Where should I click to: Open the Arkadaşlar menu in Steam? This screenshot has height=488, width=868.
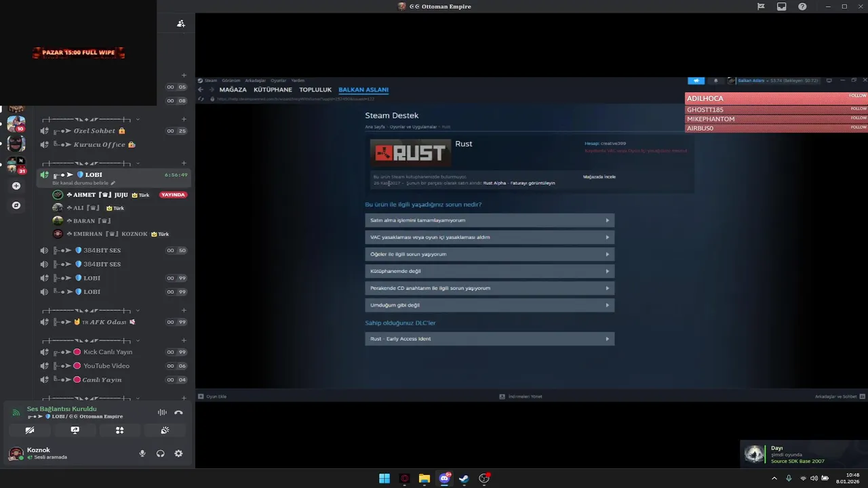256,81
